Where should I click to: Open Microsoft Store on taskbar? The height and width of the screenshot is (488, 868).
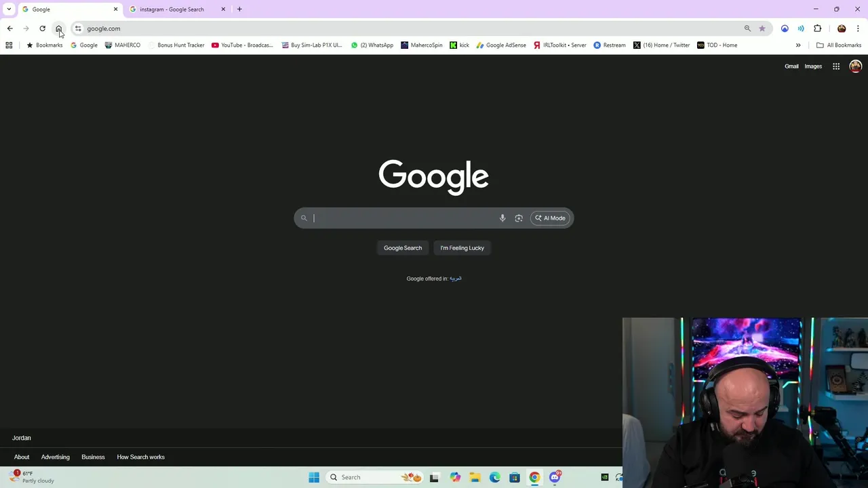pyautogui.click(x=515, y=477)
